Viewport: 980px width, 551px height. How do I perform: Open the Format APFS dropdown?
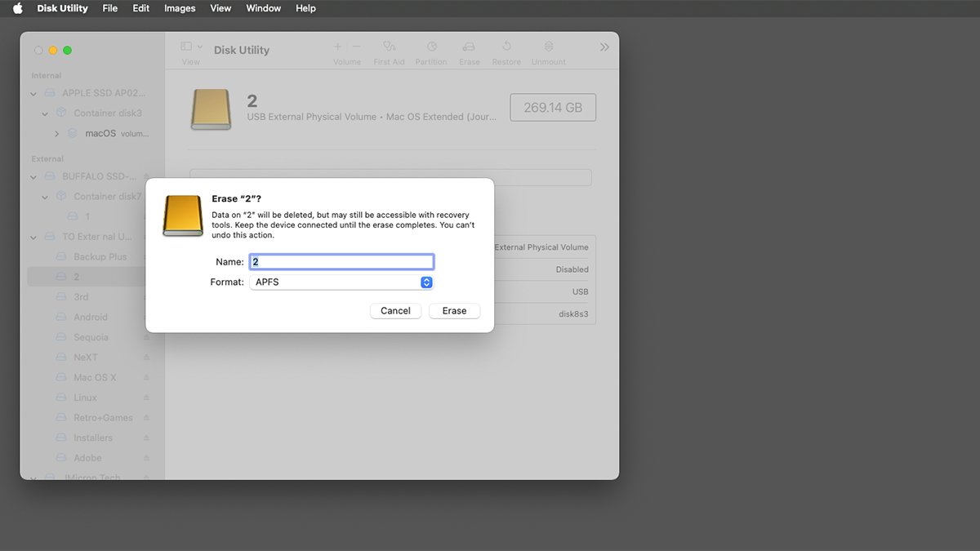coord(341,282)
